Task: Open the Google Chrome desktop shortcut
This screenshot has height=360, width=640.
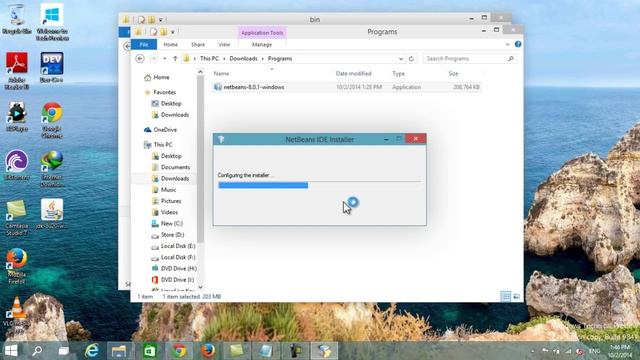Action: point(52,120)
